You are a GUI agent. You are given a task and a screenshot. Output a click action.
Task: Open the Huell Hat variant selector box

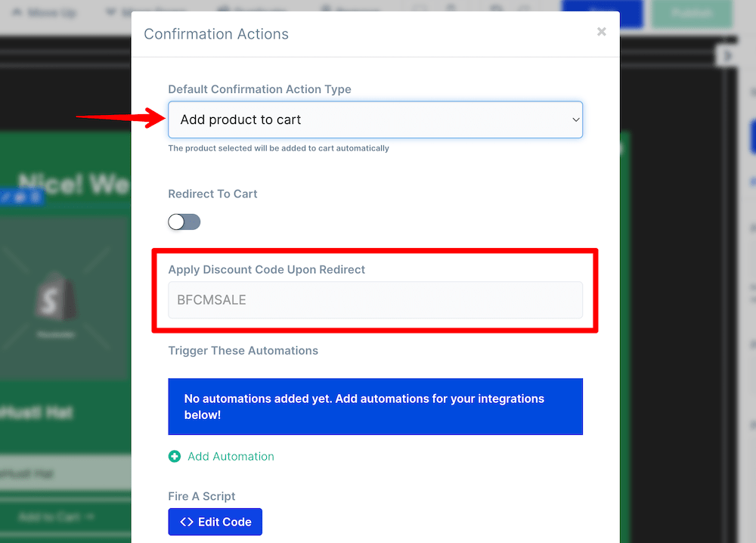click(x=64, y=474)
